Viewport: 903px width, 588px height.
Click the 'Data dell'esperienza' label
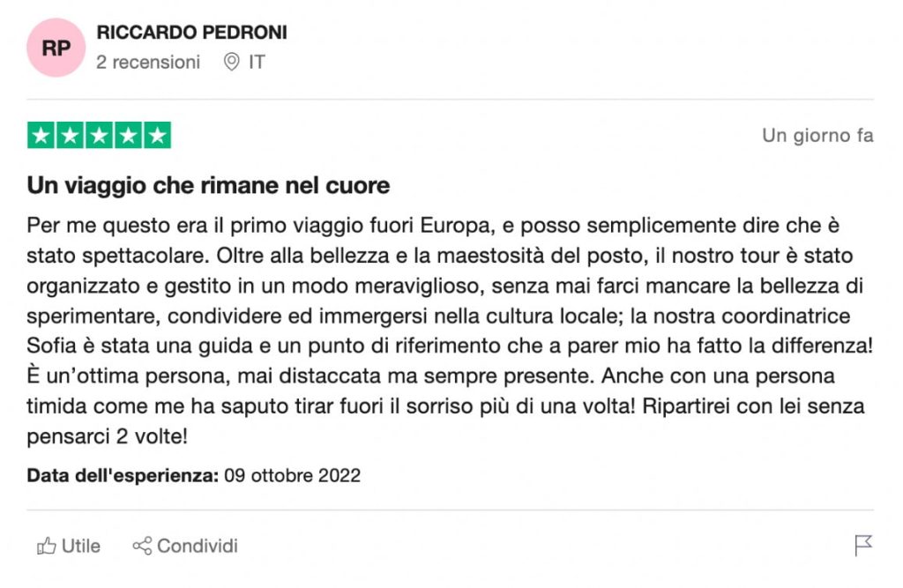point(123,475)
